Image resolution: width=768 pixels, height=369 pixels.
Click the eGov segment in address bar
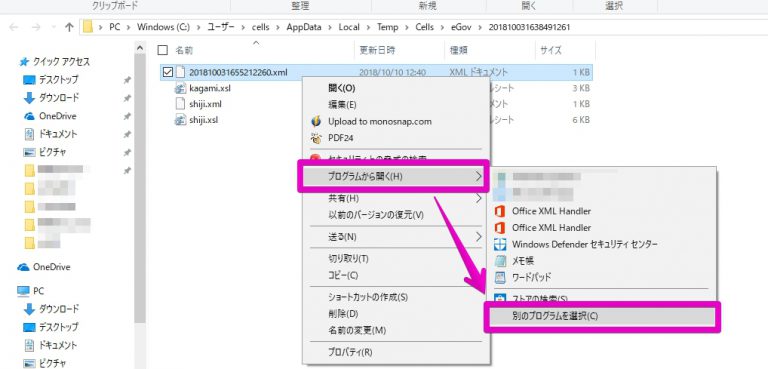[461, 27]
